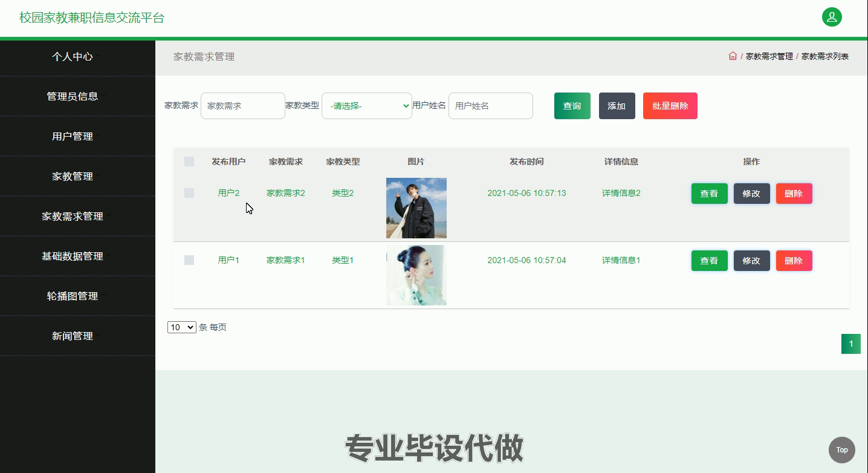The image size is (868, 473).
Task: Click the 操作 column header
Action: click(751, 161)
